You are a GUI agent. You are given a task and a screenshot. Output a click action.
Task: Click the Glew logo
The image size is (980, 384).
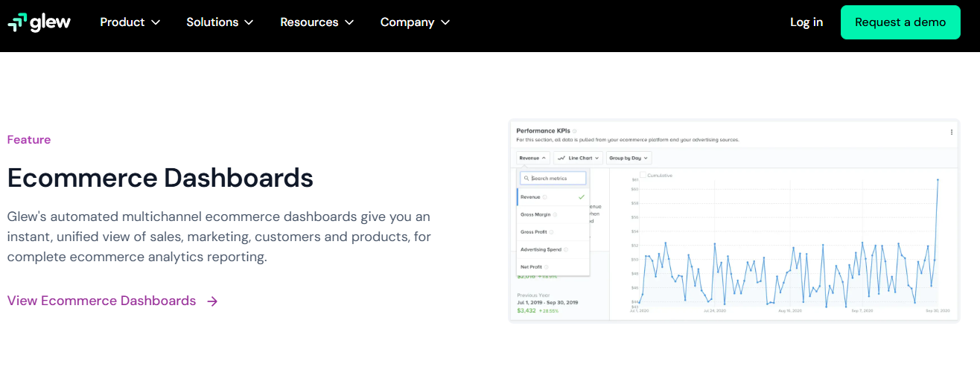39,22
